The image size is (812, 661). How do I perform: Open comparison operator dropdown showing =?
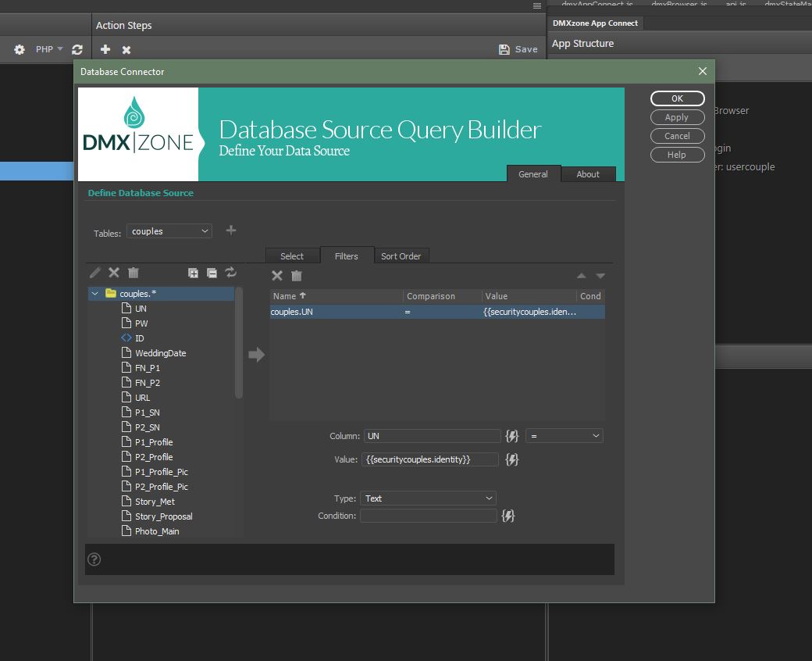(564, 436)
